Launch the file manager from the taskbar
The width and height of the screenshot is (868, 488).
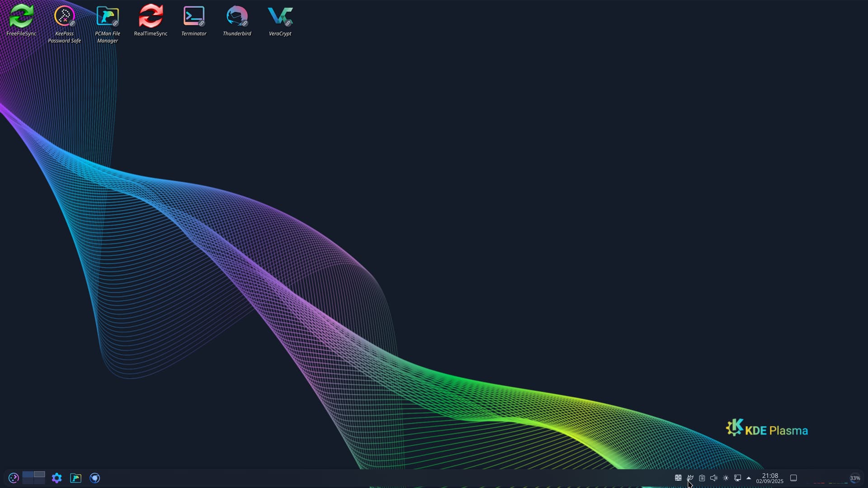pos(75,478)
